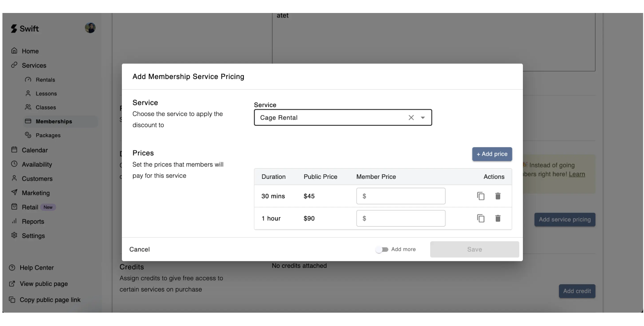Image resolution: width=644 pixels, height=326 pixels.
Task: Open Rentals under Services
Action: click(x=45, y=80)
